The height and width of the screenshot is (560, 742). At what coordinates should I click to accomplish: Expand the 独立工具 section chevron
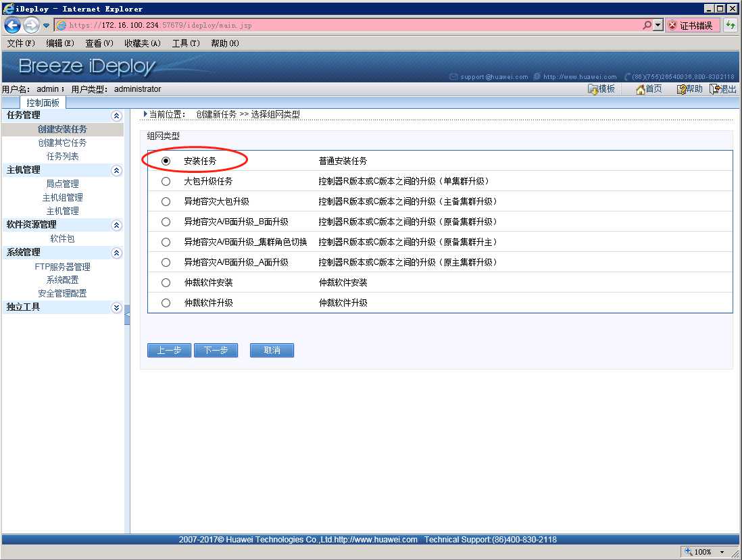[x=116, y=307]
